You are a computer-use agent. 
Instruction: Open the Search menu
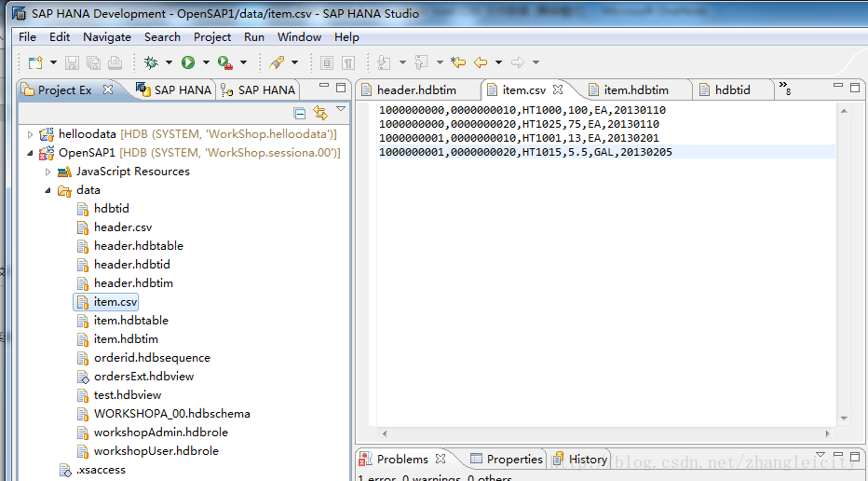[x=162, y=37]
